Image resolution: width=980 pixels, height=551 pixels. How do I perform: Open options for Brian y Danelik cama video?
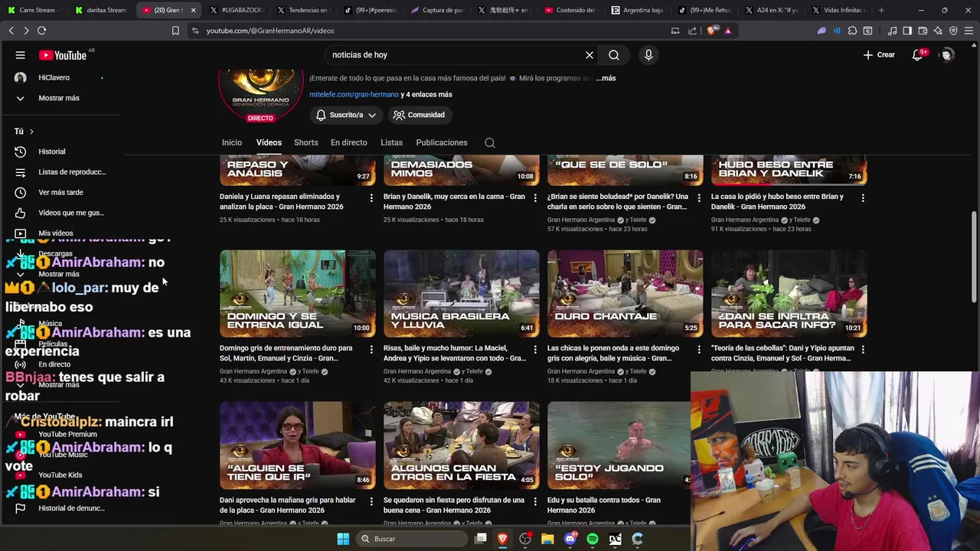click(535, 198)
